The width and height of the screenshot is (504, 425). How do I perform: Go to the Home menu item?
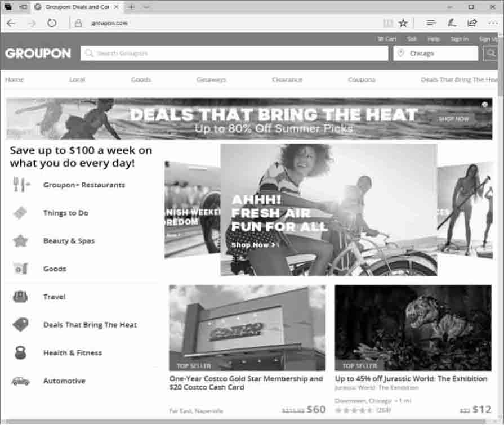click(15, 79)
